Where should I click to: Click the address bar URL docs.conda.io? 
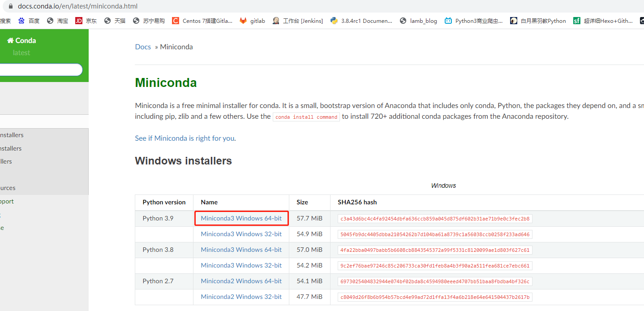(x=77, y=6)
